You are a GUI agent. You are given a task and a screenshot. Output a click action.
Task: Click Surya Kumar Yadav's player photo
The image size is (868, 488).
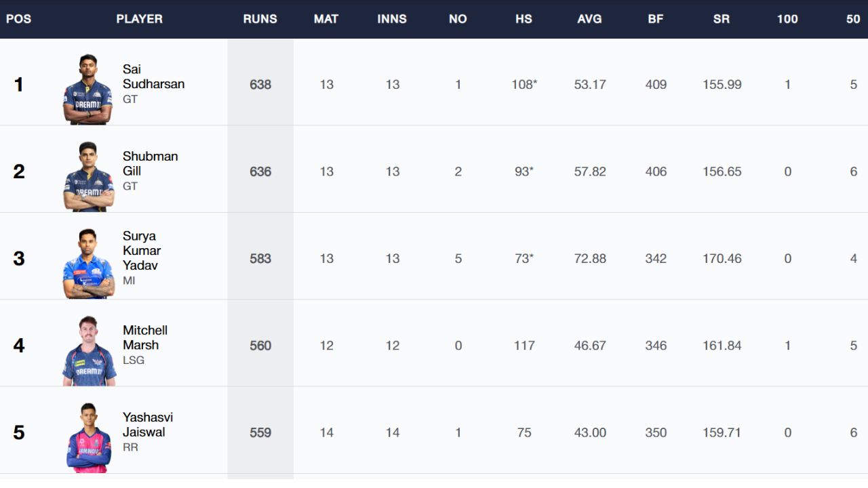pos(88,264)
